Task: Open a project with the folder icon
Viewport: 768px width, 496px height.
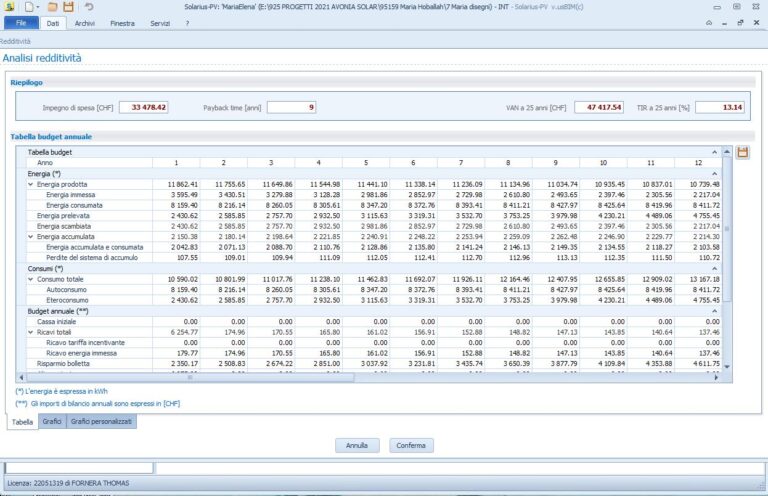Action: pyautogui.click(x=52, y=7)
